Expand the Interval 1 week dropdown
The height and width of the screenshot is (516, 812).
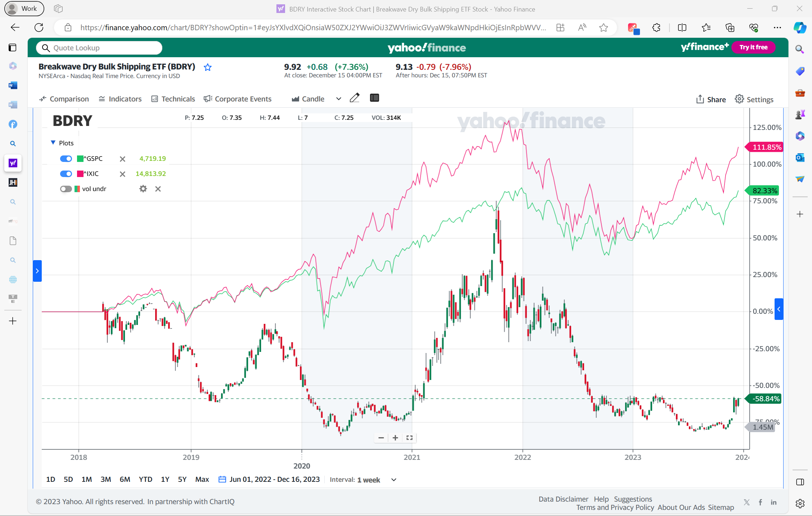pos(394,480)
